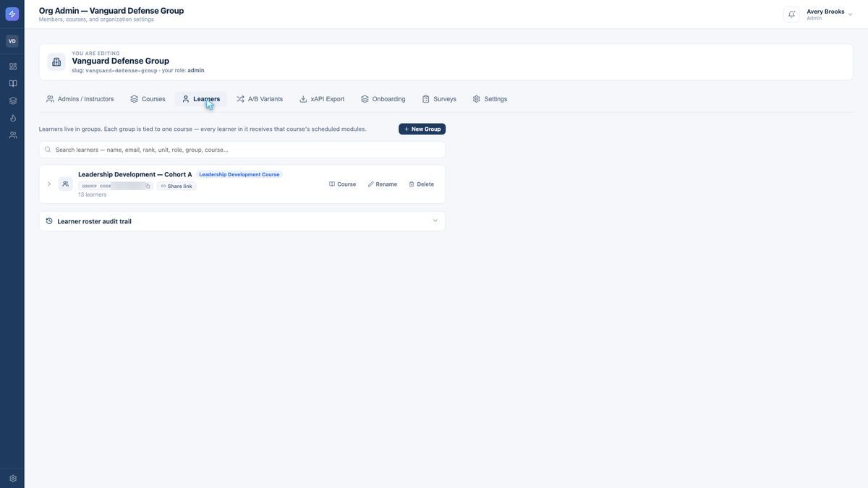
Task: Copy the group code using copy icon
Action: tap(148, 187)
